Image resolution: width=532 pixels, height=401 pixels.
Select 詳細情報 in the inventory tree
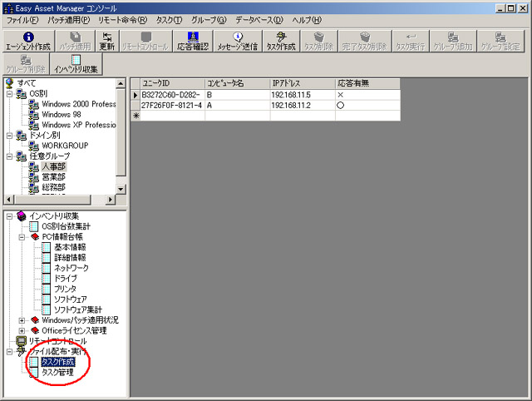[x=70, y=258]
